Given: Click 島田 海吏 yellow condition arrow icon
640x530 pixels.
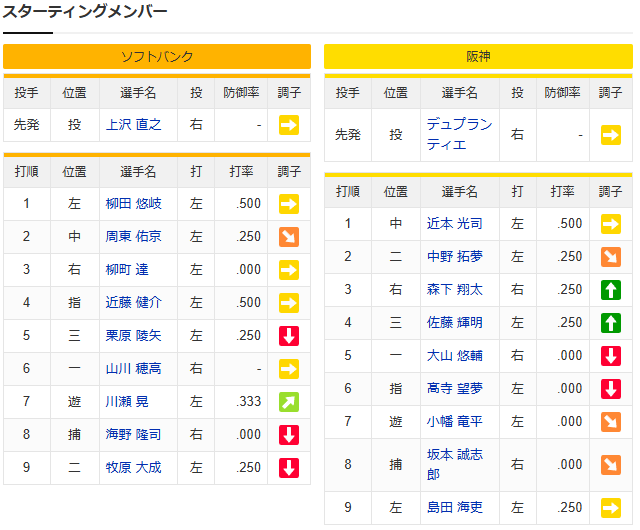Looking at the screenshot, I should click(x=611, y=508).
